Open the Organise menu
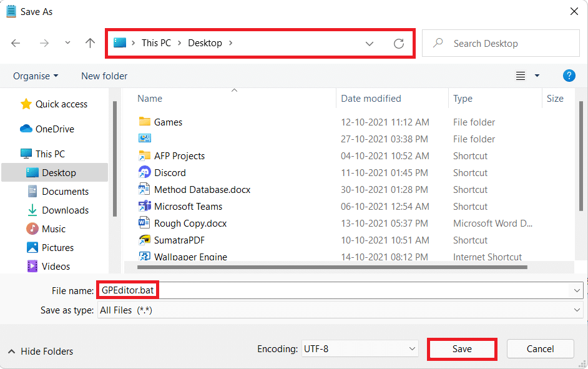The image size is (588, 369). pyautogui.click(x=36, y=76)
